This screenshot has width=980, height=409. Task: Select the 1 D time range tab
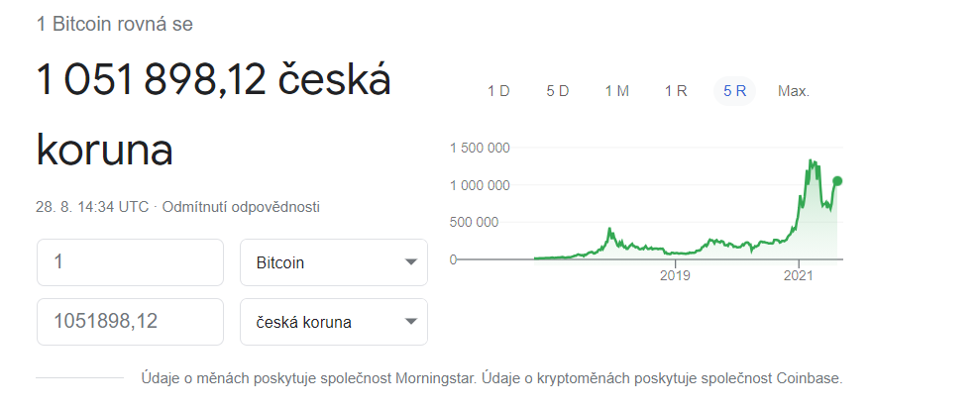(498, 91)
